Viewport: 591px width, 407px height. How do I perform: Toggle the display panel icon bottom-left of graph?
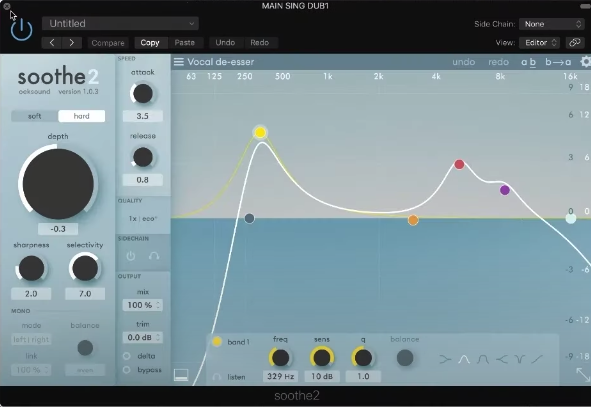click(x=181, y=375)
